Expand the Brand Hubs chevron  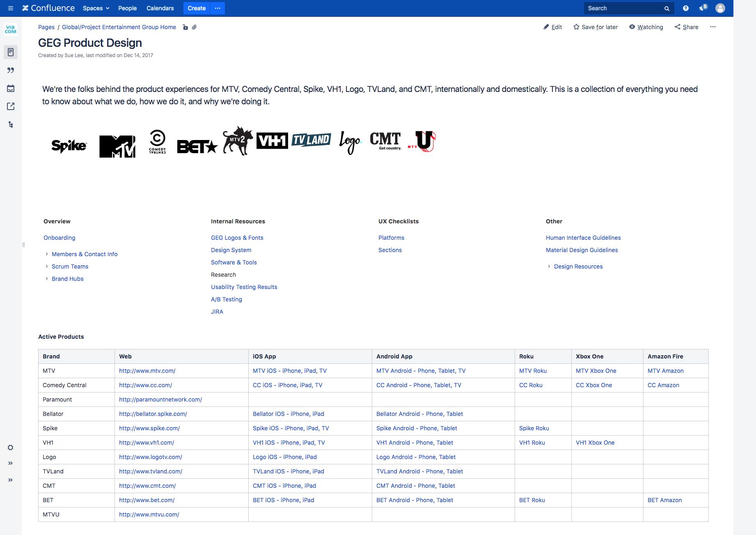tap(47, 279)
